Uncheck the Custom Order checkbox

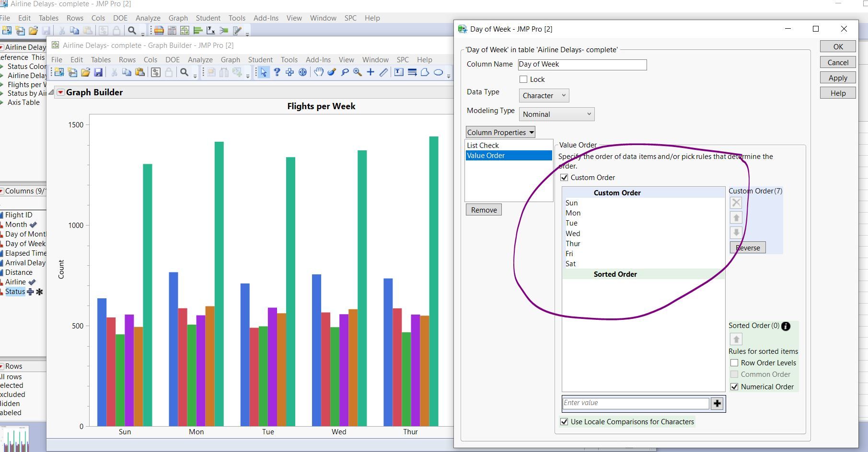click(x=564, y=178)
